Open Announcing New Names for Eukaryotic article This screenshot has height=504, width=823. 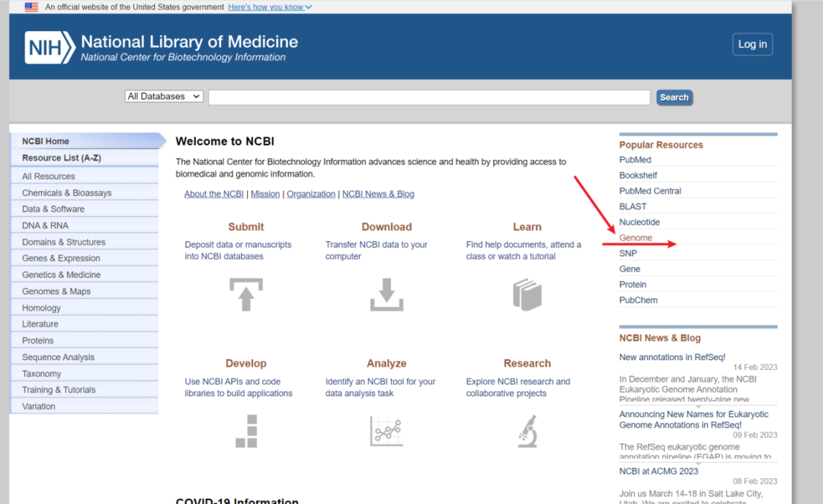tap(693, 419)
